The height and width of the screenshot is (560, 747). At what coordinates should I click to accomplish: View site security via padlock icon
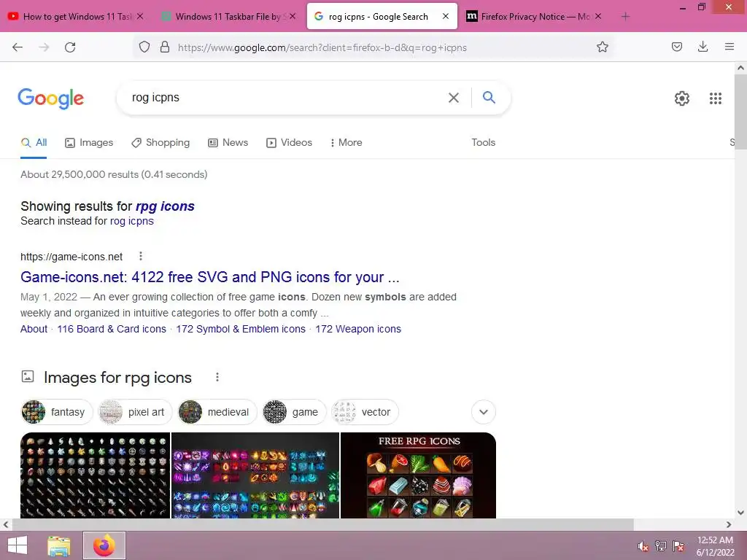pos(165,47)
